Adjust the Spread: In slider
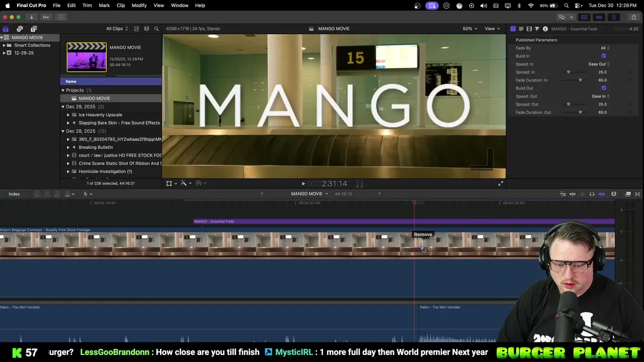This screenshot has width=644, height=362. [x=569, y=72]
